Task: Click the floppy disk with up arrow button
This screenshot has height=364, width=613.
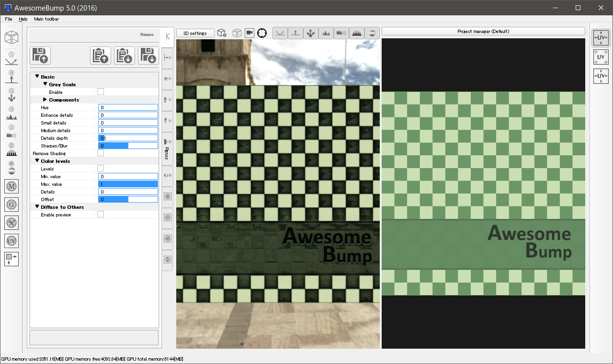Action: [40, 56]
